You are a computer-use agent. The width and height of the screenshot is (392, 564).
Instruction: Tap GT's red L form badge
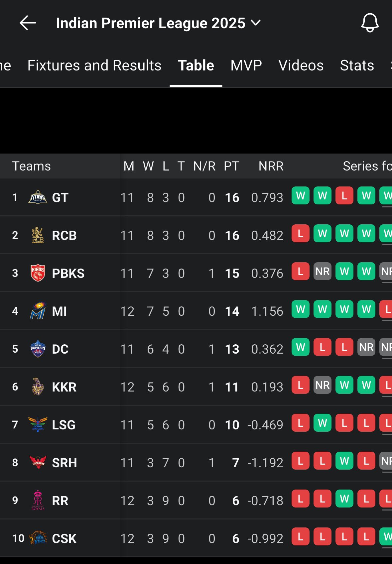[x=344, y=196]
